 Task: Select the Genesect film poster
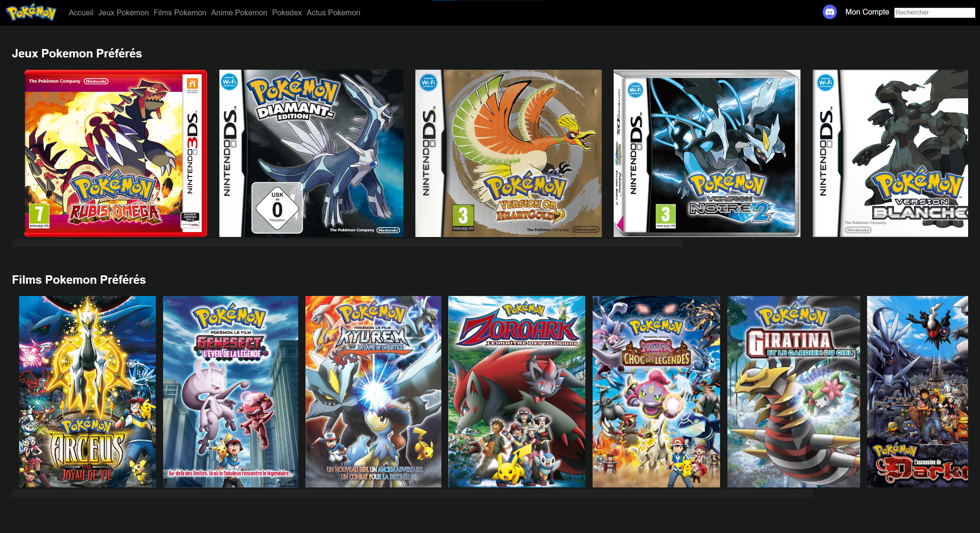click(230, 391)
